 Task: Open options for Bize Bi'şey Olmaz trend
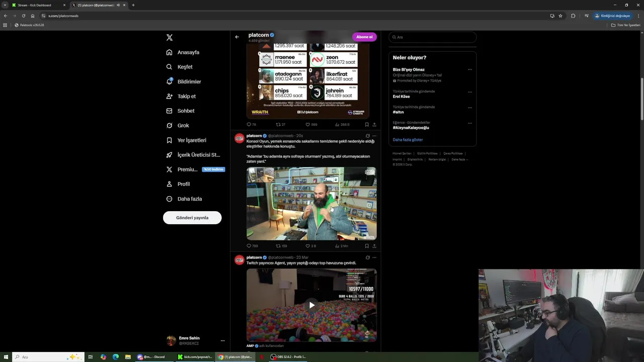(x=470, y=70)
